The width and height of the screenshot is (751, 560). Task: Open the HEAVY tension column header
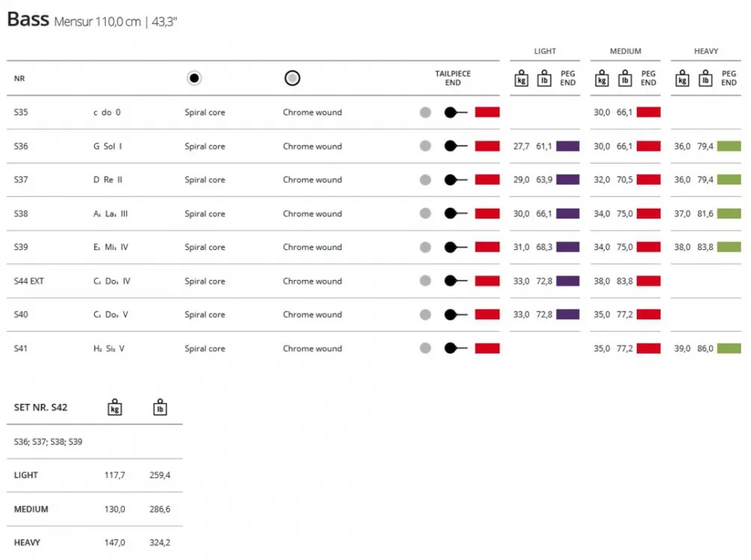[x=706, y=51]
